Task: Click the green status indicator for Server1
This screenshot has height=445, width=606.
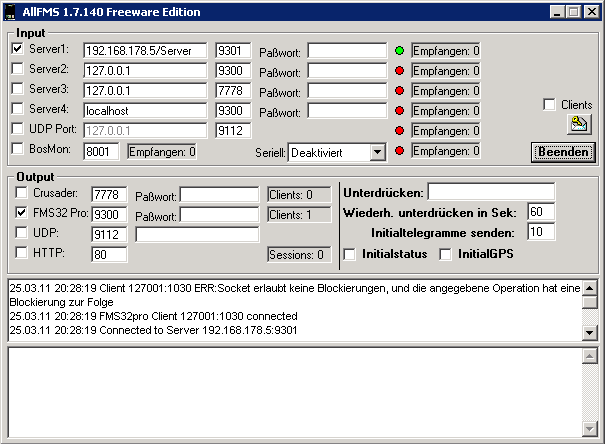Action: (x=399, y=50)
